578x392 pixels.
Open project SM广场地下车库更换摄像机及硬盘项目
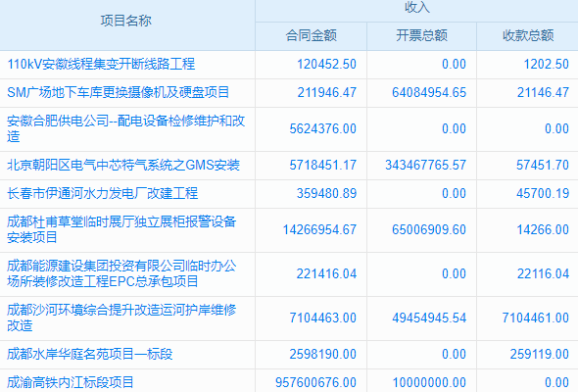pos(119,92)
